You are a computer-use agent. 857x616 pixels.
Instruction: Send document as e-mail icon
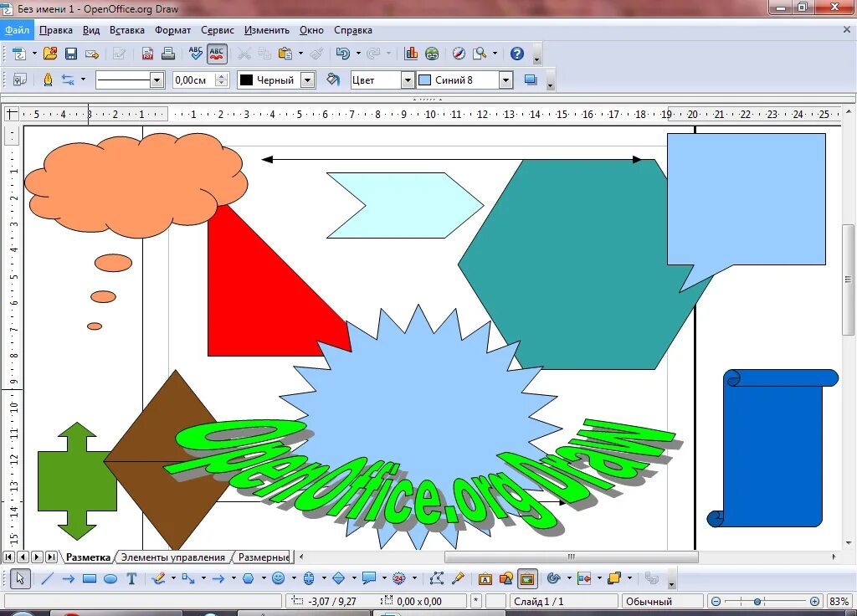tap(92, 54)
